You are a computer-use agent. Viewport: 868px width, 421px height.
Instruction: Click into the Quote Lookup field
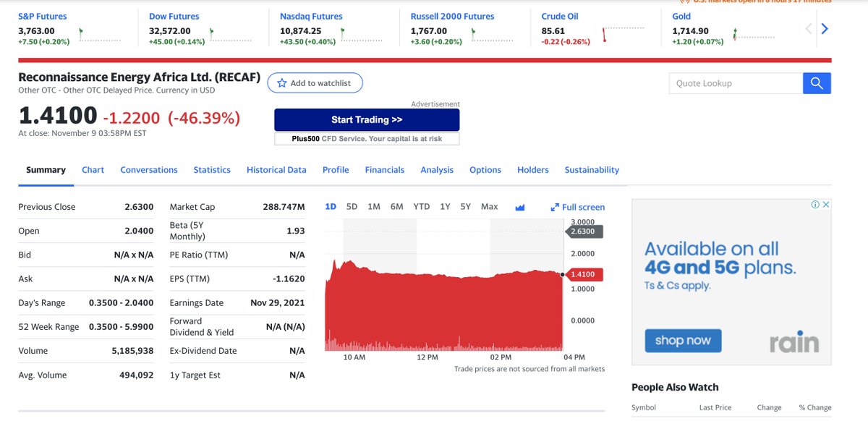point(736,83)
